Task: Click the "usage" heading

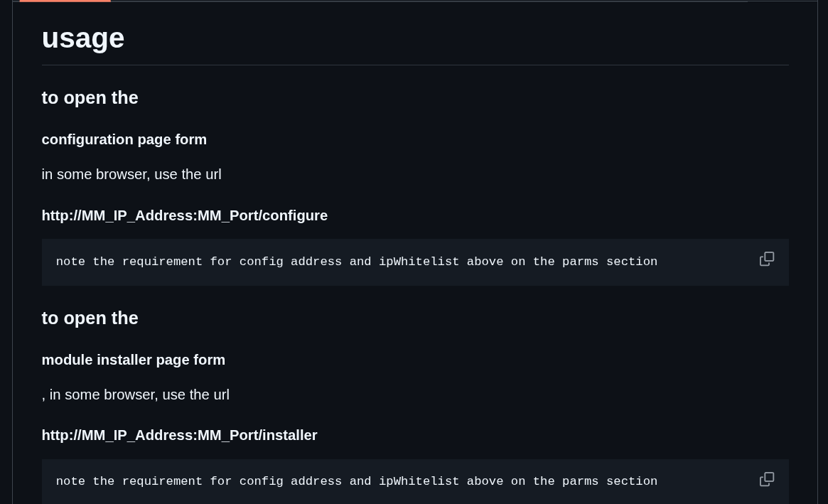Action: [83, 38]
